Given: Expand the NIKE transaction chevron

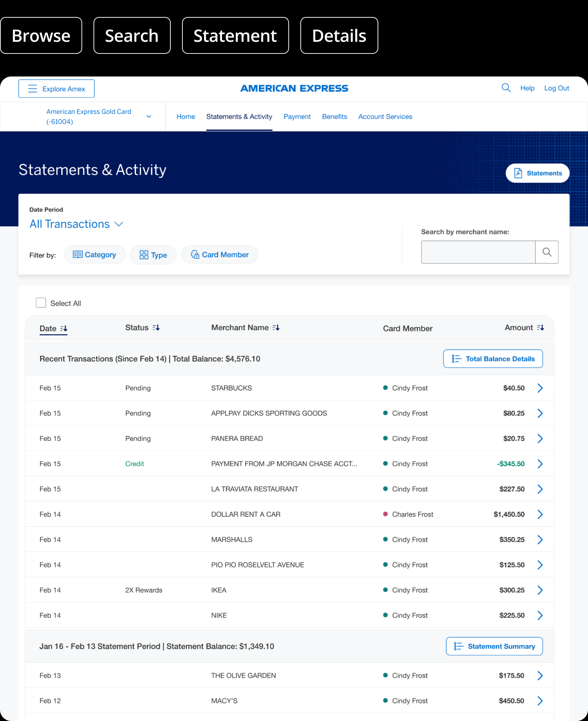Looking at the screenshot, I should click(x=540, y=615).
